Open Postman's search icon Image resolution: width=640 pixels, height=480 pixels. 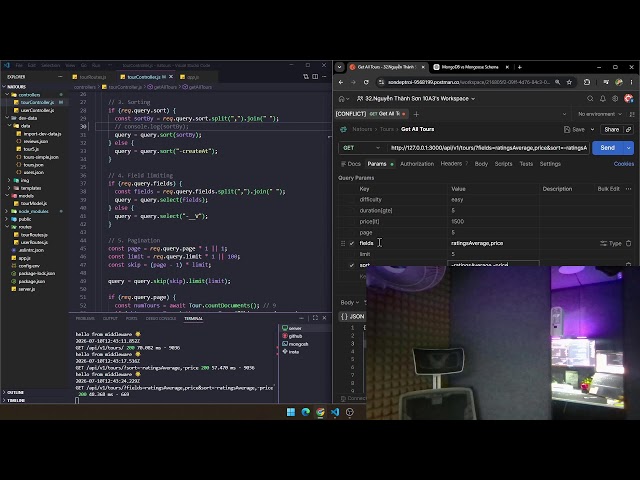(590, 98)
